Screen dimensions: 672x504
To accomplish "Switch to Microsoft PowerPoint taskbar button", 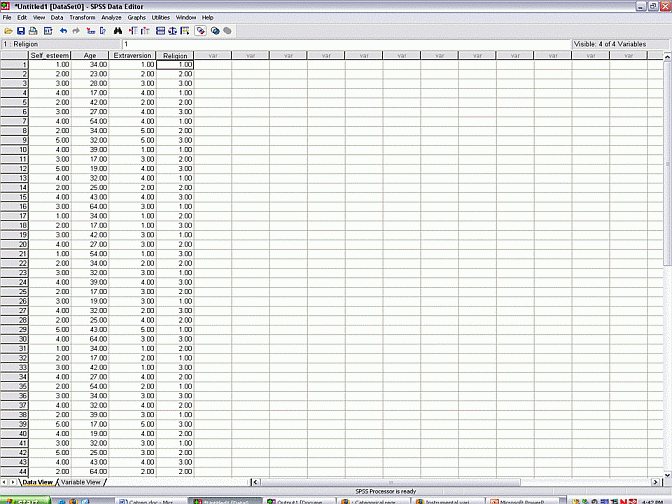I will tap(522, 501).
